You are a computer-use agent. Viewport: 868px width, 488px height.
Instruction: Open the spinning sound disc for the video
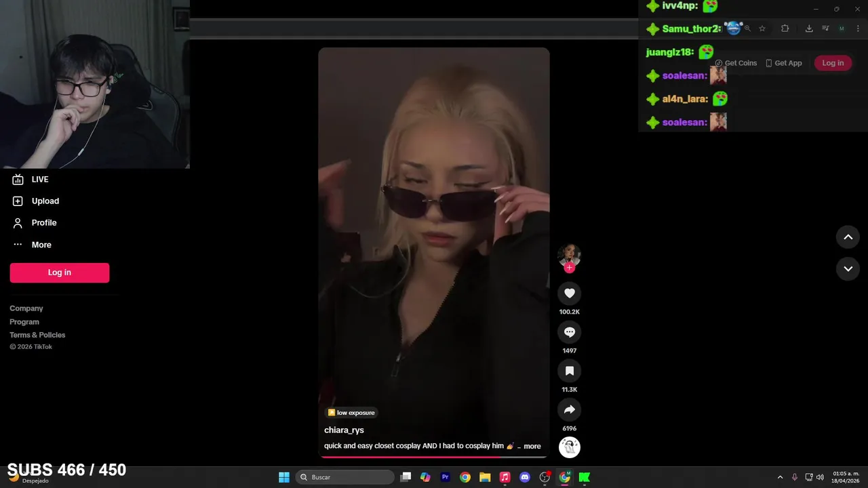pos(570,447)
